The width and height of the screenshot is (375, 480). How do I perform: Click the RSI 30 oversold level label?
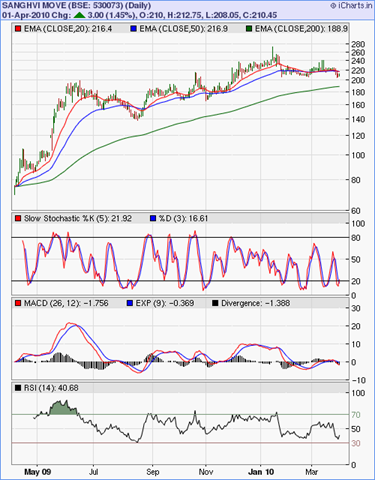click(x=356, y=443)
